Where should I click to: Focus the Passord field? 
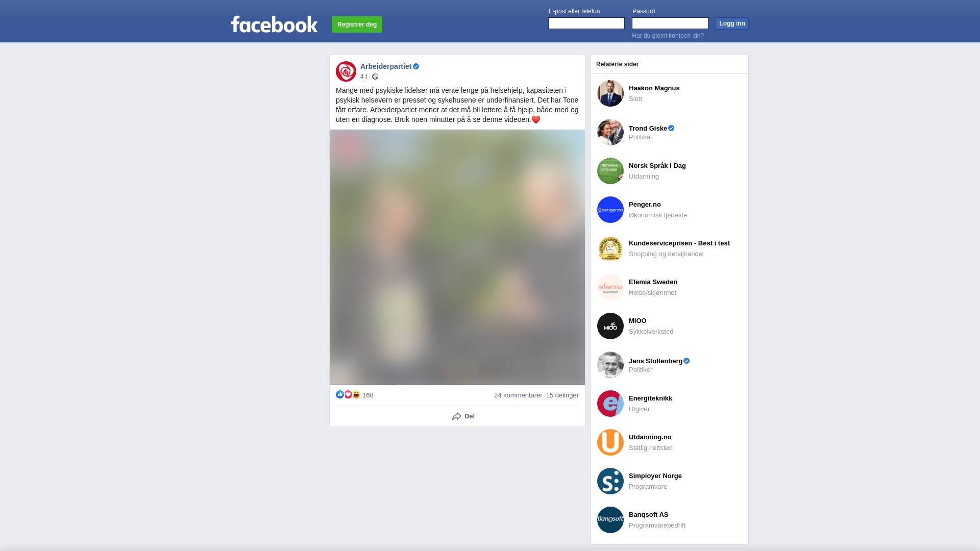tap(670, 23)
